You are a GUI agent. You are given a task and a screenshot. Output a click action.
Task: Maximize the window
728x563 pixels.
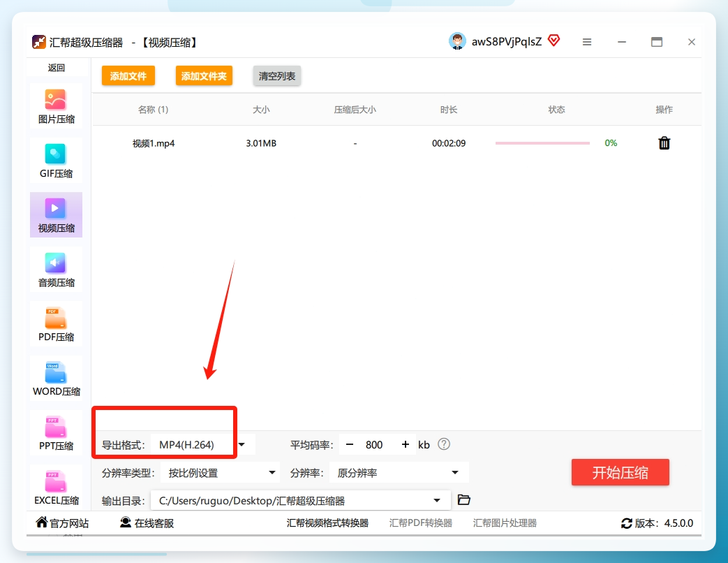click(657, 42)
